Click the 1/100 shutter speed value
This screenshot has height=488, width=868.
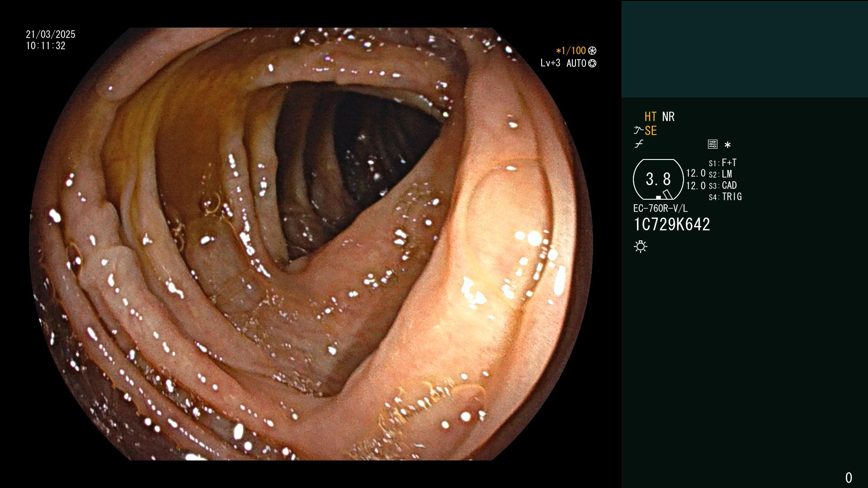(574, 51)
